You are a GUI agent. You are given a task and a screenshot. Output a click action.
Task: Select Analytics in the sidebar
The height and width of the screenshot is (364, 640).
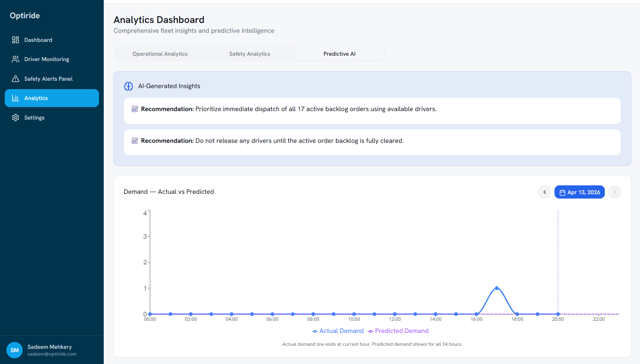click(x=52, y=98)
